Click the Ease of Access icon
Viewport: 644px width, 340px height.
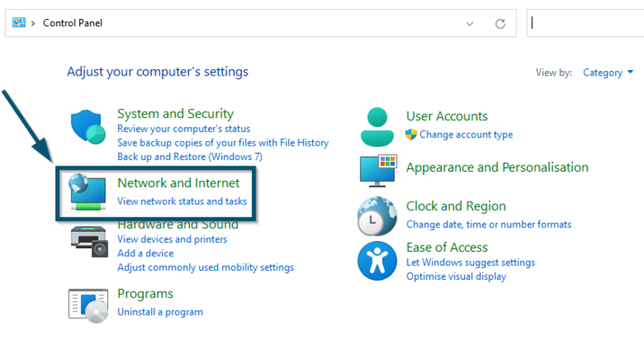click(377, 261)
